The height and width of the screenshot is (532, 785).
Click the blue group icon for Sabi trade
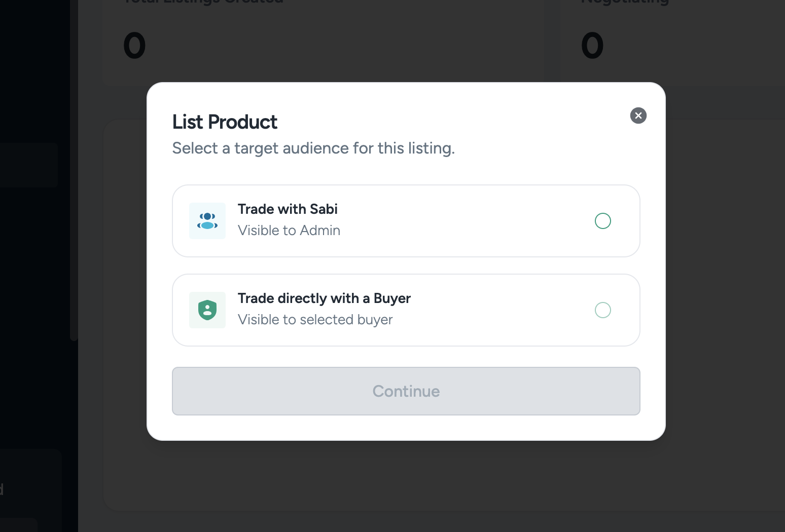(207, 221)
